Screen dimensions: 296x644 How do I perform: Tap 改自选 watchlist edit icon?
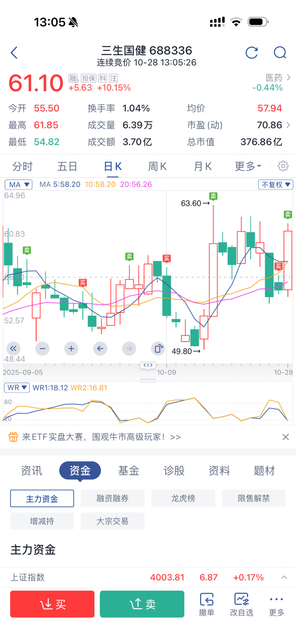pos(242,604)
